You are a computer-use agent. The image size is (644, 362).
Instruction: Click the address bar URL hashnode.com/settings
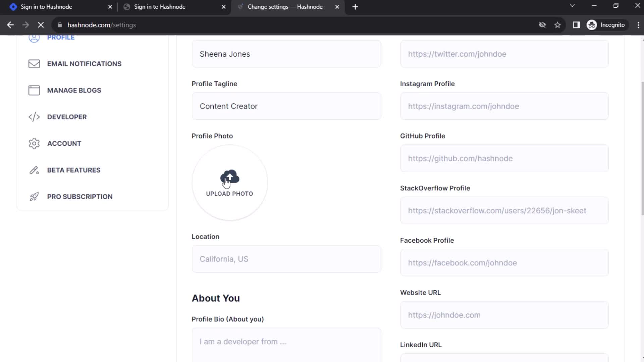point(102,25)
